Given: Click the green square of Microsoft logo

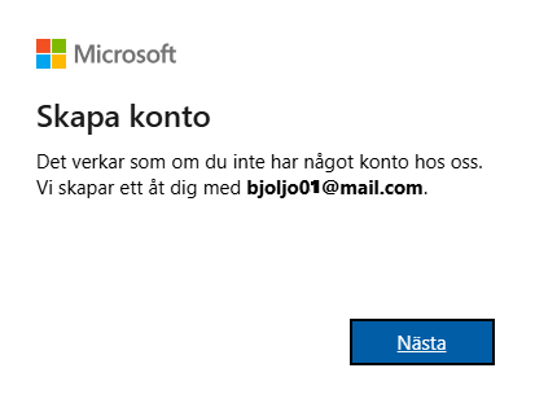Looking at the screenshot, I should point(59,46).
